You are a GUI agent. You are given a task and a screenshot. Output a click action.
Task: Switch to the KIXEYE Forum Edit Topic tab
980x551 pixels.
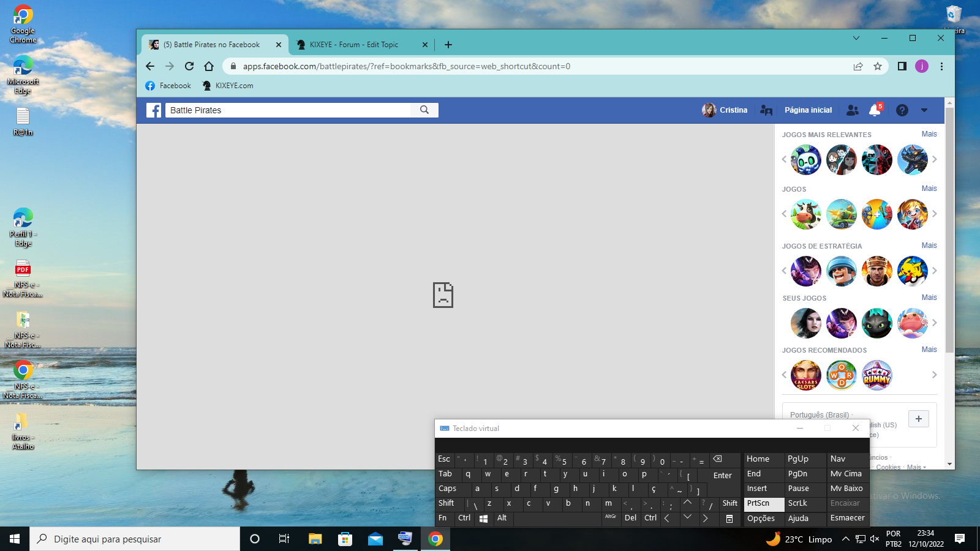pyautogui.click(x=361, y=45)
